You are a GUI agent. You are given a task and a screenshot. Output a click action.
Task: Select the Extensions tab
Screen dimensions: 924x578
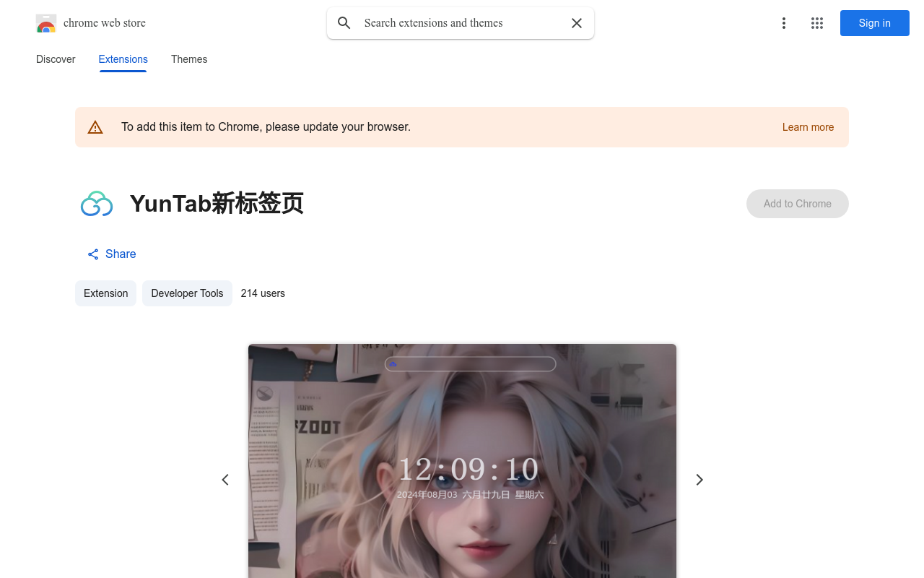tap(123, 59)
